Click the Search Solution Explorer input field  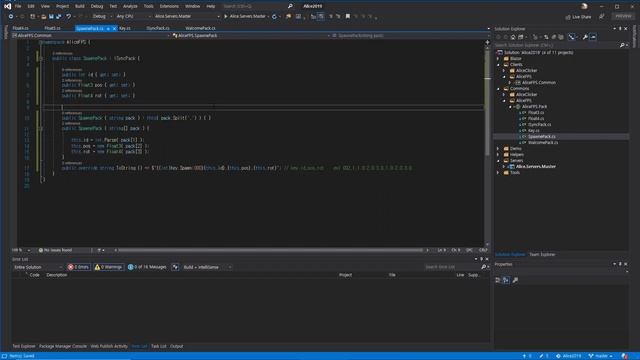click(x=557, y=45)
